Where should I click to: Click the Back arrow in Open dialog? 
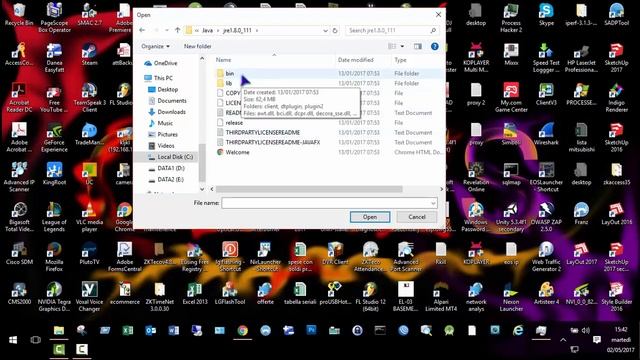pos(142,30)
